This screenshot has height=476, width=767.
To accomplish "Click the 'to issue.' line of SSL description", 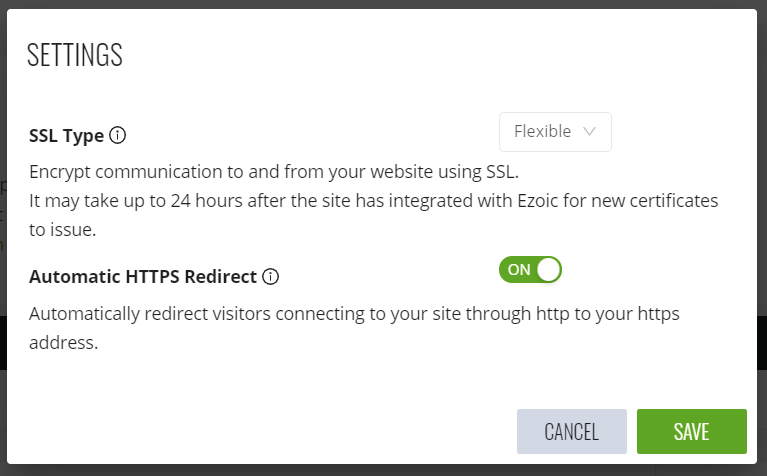I will (64, 229).
